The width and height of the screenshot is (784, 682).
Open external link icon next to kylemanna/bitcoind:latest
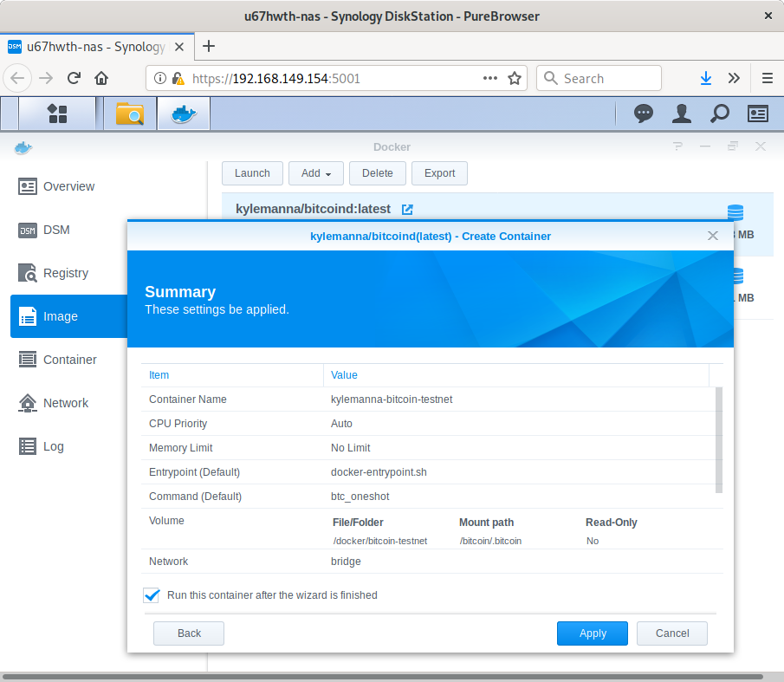pos(407,210)
